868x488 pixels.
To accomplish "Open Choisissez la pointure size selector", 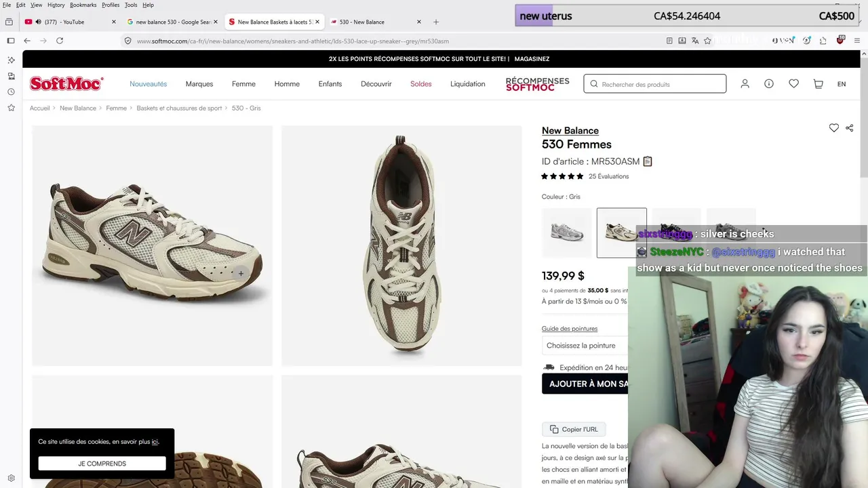I will (585, 346).
